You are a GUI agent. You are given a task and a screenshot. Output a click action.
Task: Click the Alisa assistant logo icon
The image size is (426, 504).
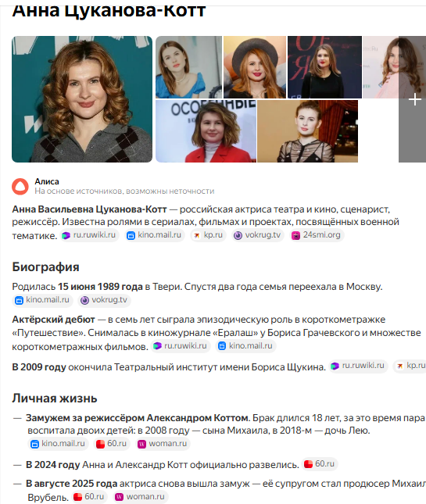point(20,187)
